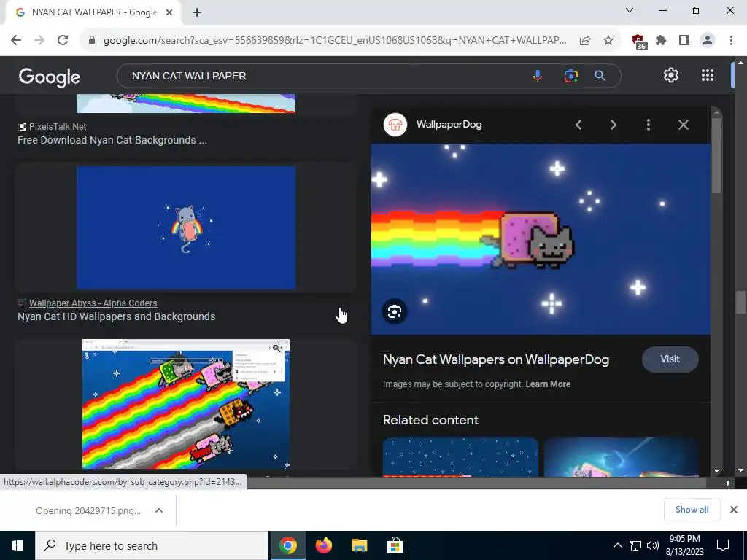Click the multiple Nyan Cats rainbow thumbnail
Image resolution: width=747 pixels, height=560 pixels.
tap(186, 404)
